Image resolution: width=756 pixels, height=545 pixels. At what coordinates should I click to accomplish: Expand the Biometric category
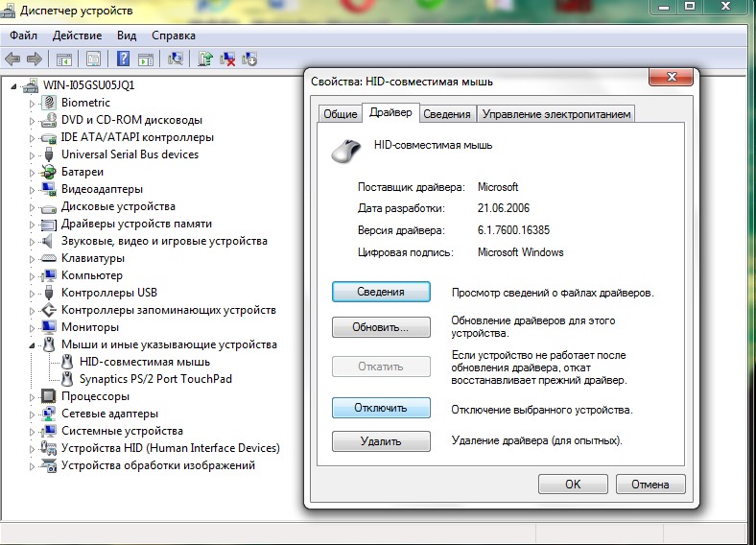[x=32, y=104]
